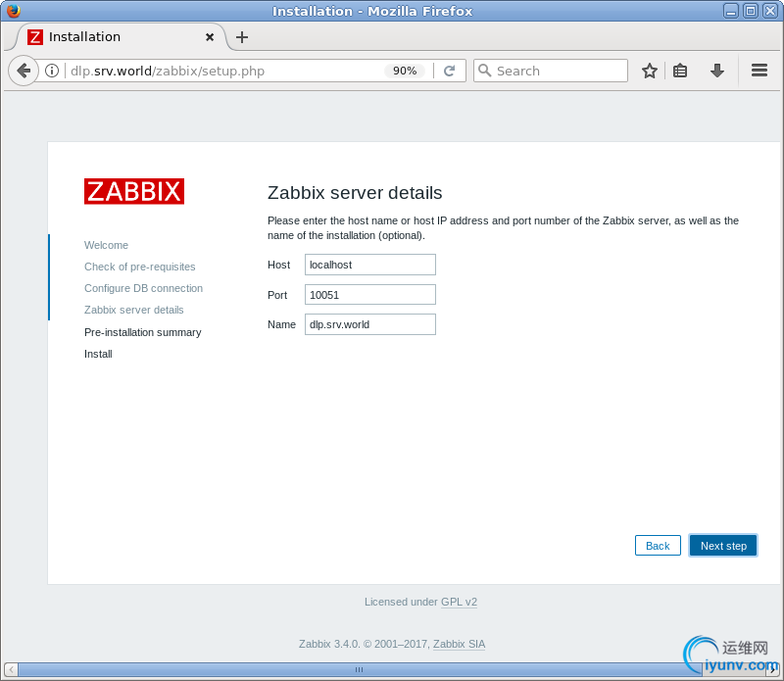784x681 pixels.
Task: Edit the Name field containing dlp.srv.world
Action: tap(370, 324)
